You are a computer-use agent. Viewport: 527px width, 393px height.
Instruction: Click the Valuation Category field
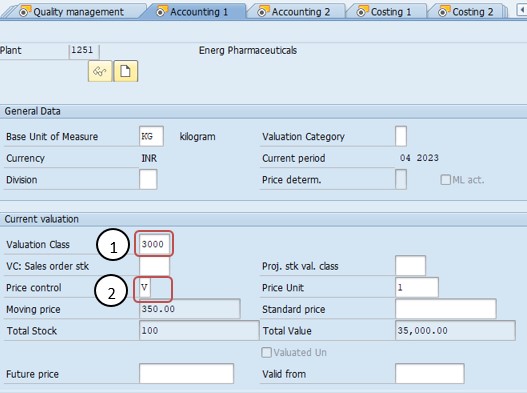click(401, 136)
